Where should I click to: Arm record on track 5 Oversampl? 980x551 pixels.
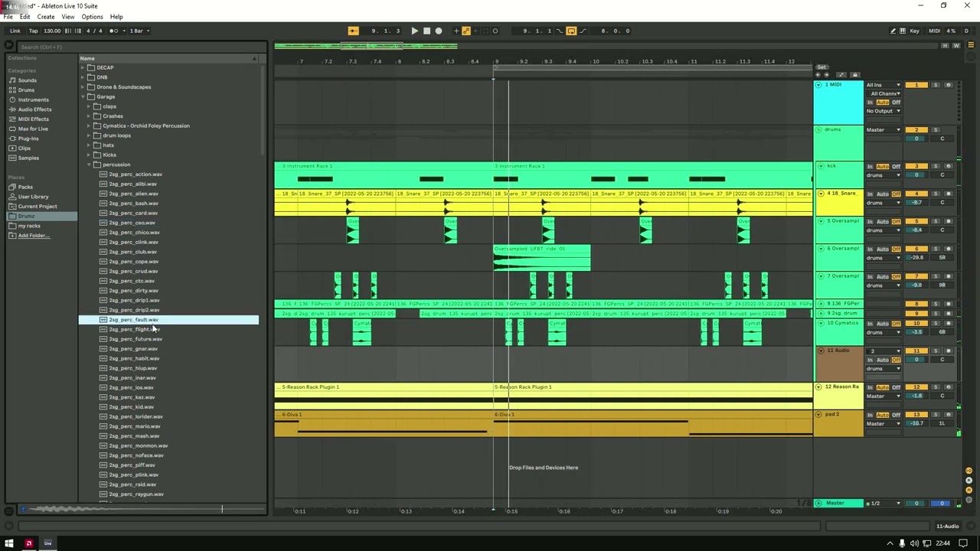click(948, 221)
